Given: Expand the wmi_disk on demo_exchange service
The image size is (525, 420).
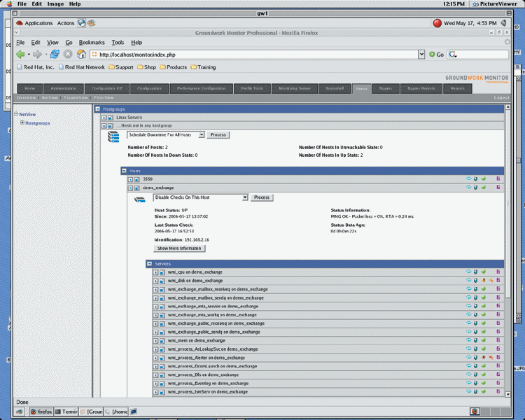Looking at the screenshot, I should tap(155, 281).
